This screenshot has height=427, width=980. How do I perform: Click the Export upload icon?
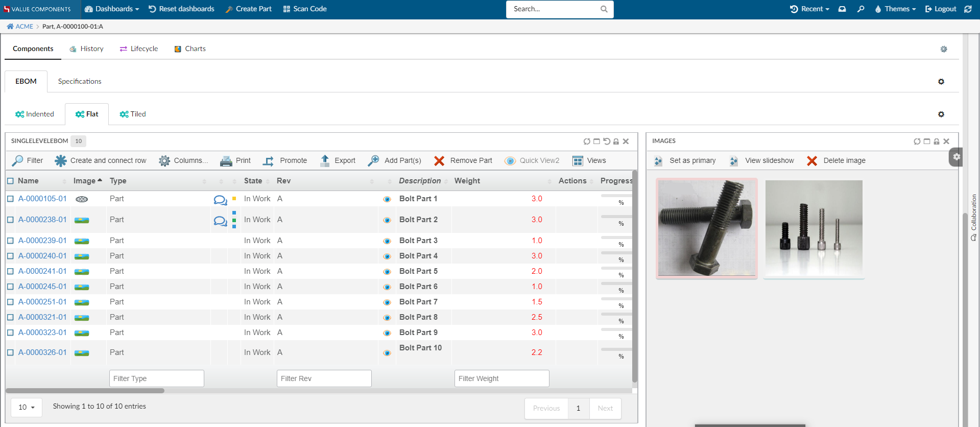325,160
